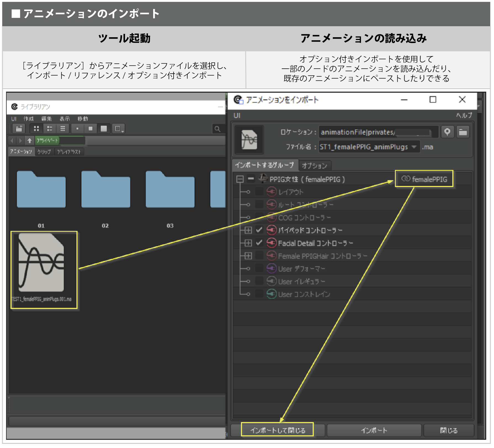
Task: Open the ファイル名 dropdown arrow
Action: [x=414, y=147]
